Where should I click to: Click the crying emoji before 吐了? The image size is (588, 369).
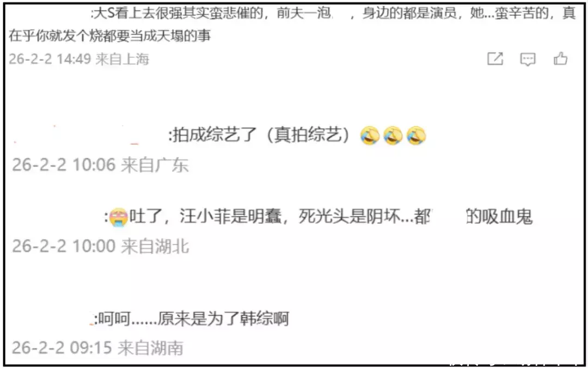click(x=119, y=217)
